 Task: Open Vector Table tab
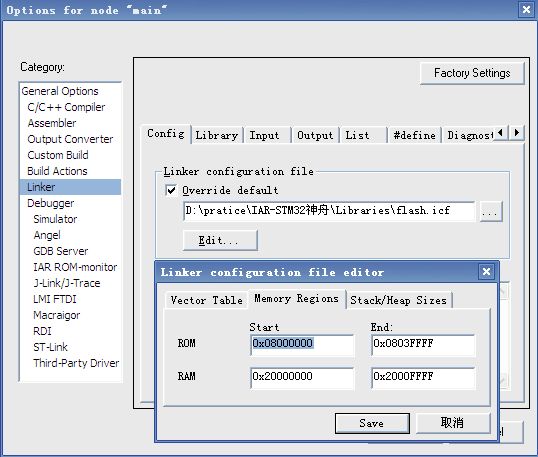click(x=207, y=300)
